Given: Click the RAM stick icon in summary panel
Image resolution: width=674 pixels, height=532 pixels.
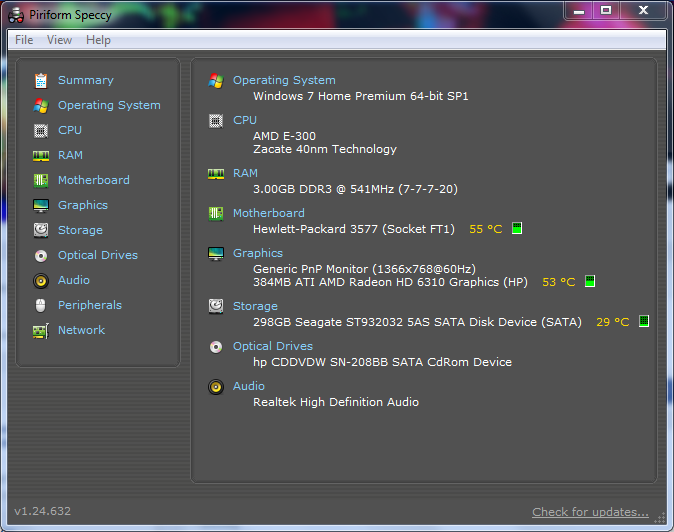Looking at the screenshot, I should (216, 174).
